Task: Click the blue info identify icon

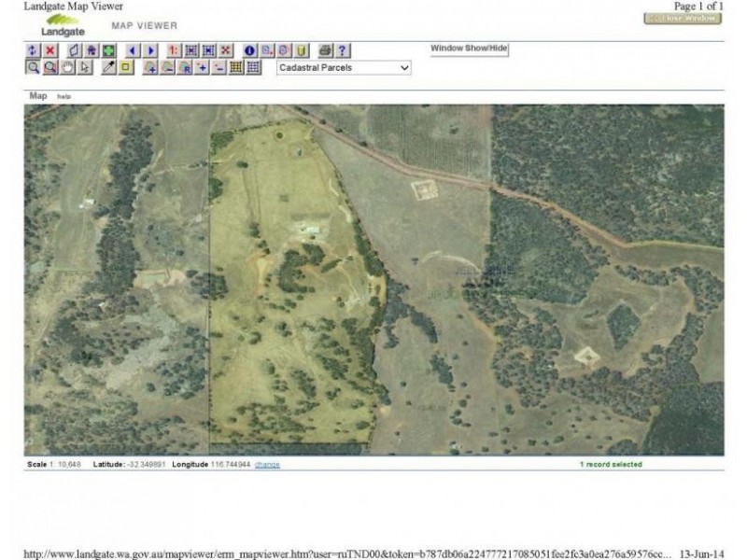Action: coord(249,50)
